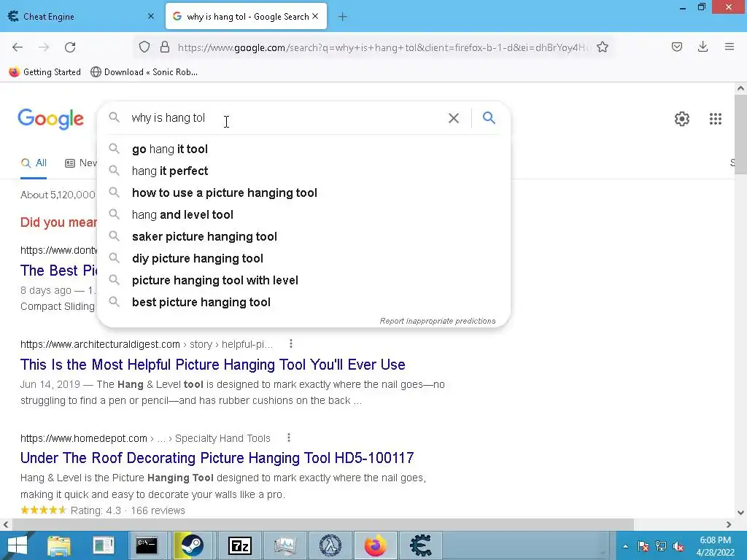This screenshot has height=560, width=747.
Task: Switch to the Half-Life lambda taskbar icon
Action: [330, 545]
